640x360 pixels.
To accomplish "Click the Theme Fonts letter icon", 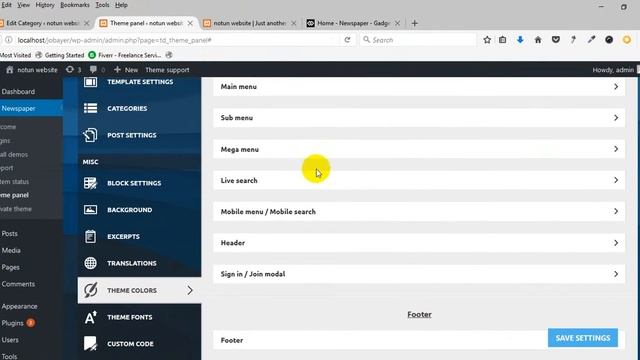I will [x=90, y=317].
